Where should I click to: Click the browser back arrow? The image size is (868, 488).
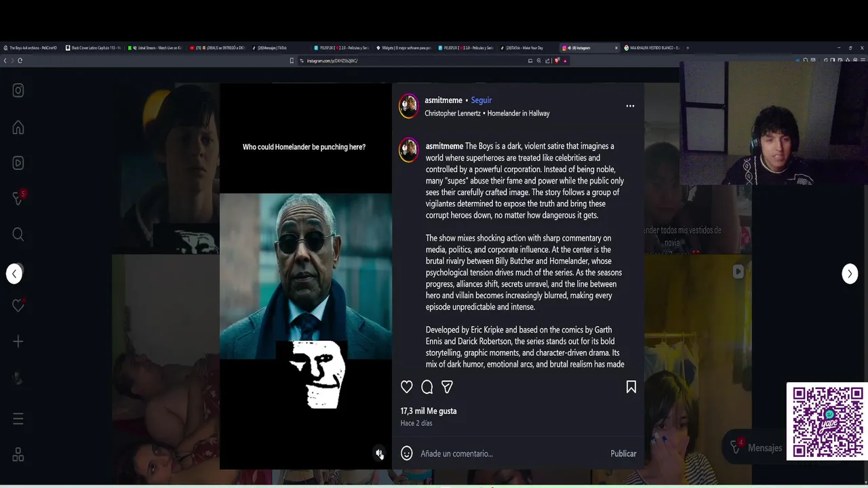coord(5,60)
